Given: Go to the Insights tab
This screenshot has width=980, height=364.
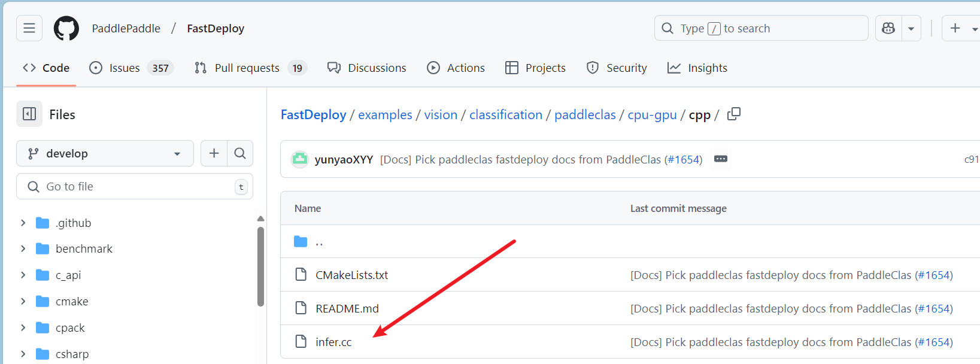Looking at the screenshot, I should [x=697, y=68].
